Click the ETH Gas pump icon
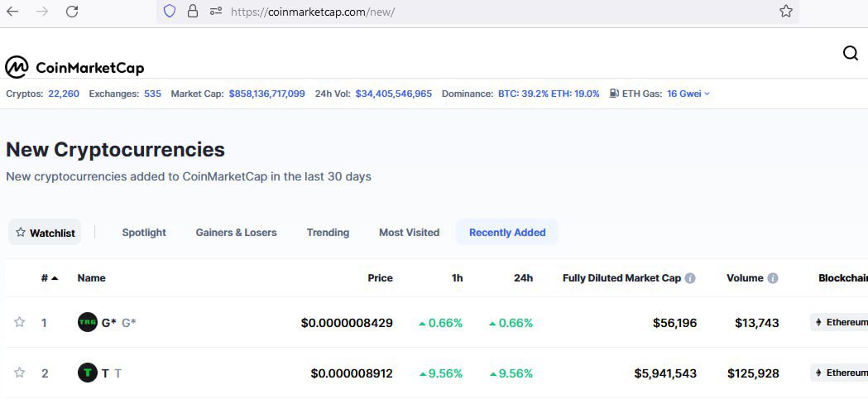 614,94
